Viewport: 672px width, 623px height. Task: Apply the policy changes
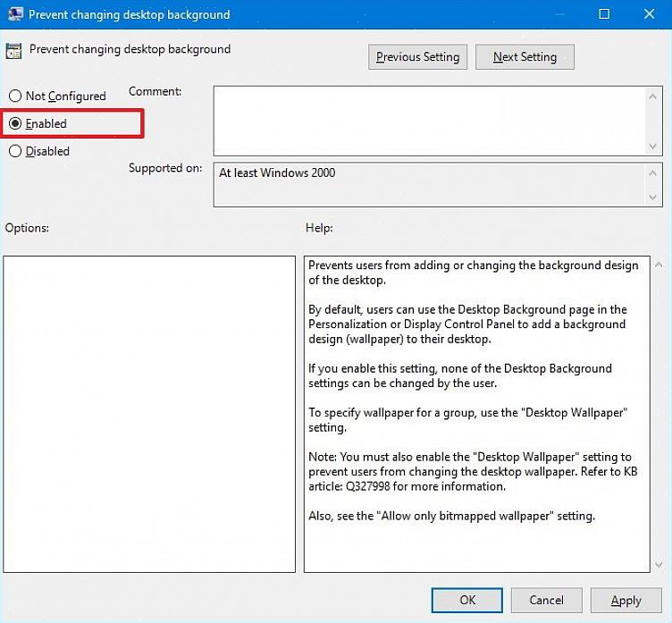click(x=626, y=600)
